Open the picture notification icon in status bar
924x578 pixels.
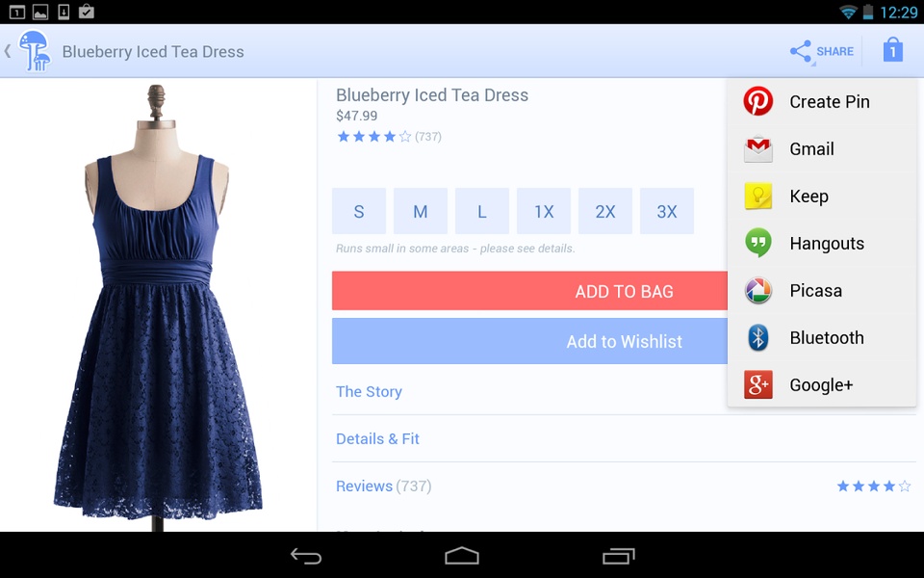coord(40,12)
